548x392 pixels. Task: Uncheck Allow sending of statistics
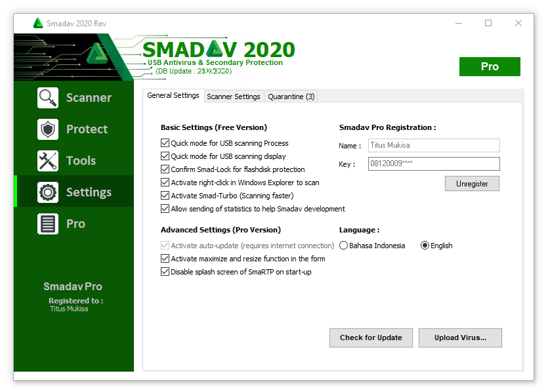165,209
